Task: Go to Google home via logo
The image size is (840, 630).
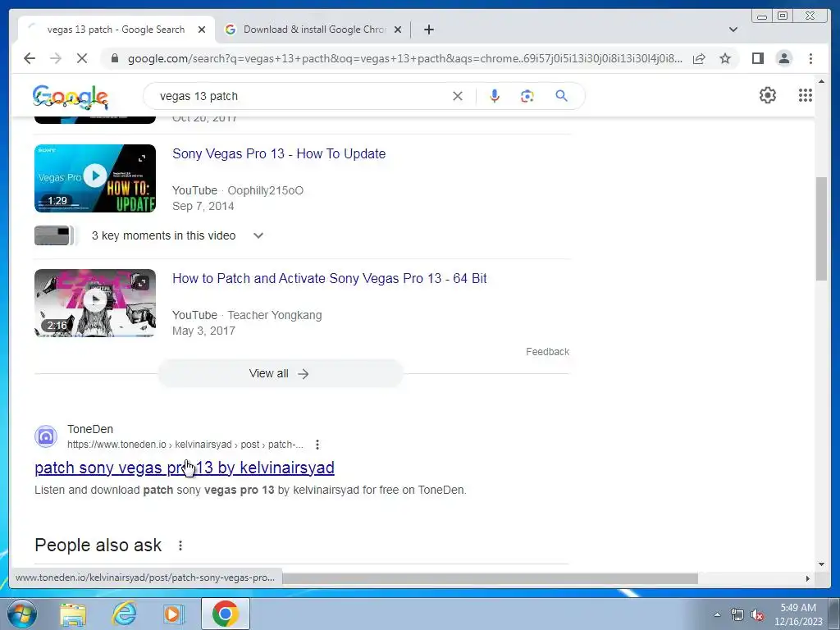Action: pyautogui.click(x=71, y=98)
